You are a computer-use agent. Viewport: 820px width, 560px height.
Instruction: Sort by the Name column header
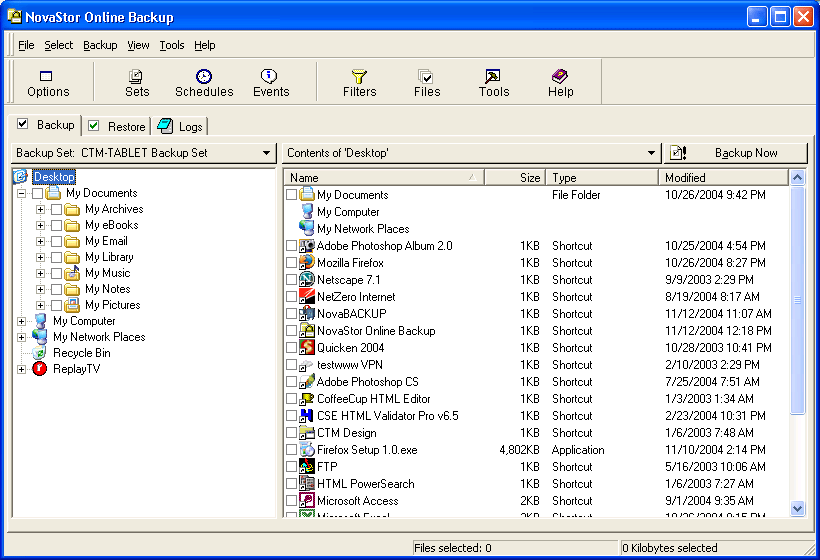point(384,178)
